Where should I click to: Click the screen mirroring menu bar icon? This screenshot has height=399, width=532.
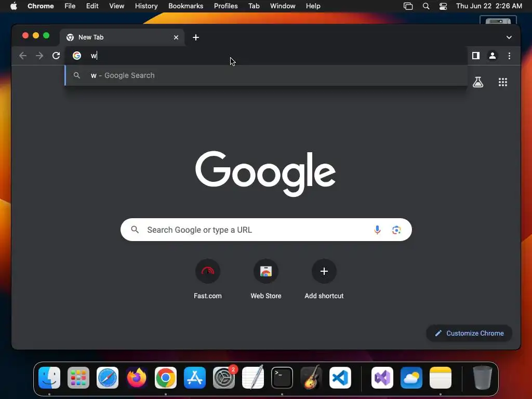[x=408, y=6]
